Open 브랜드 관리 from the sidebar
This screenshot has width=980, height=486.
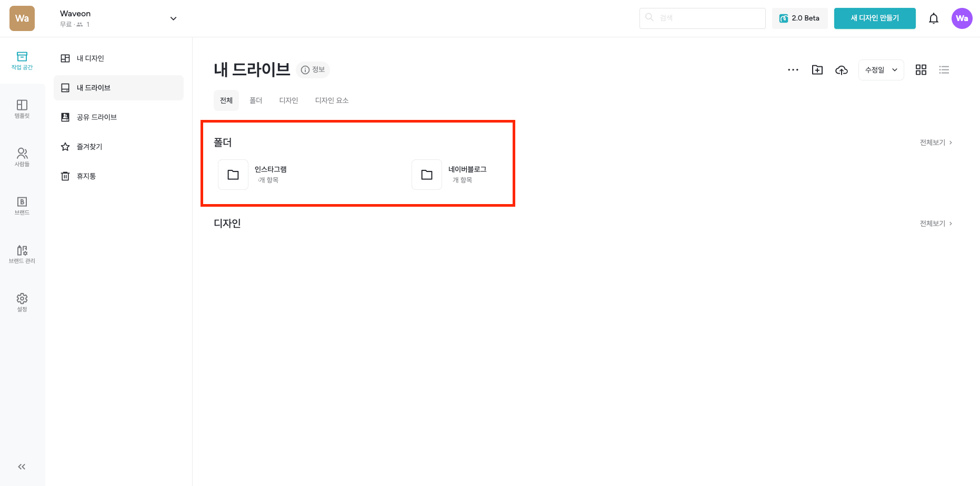(x=22, y=254)
